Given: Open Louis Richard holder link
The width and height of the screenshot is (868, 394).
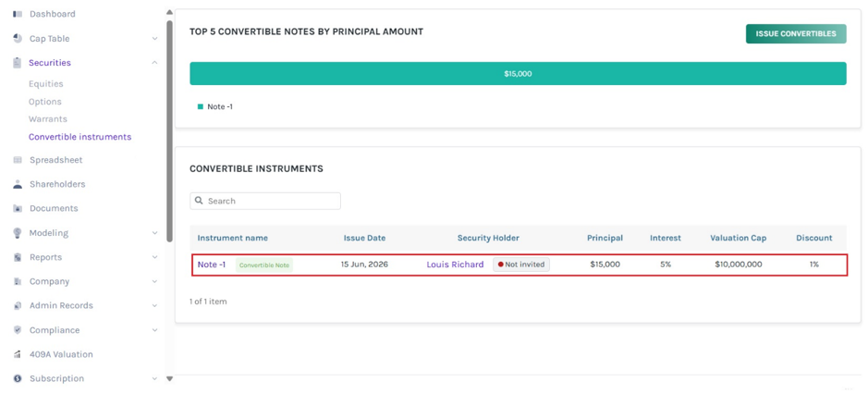Looking at the screenshot, I should tap(455, 265).
